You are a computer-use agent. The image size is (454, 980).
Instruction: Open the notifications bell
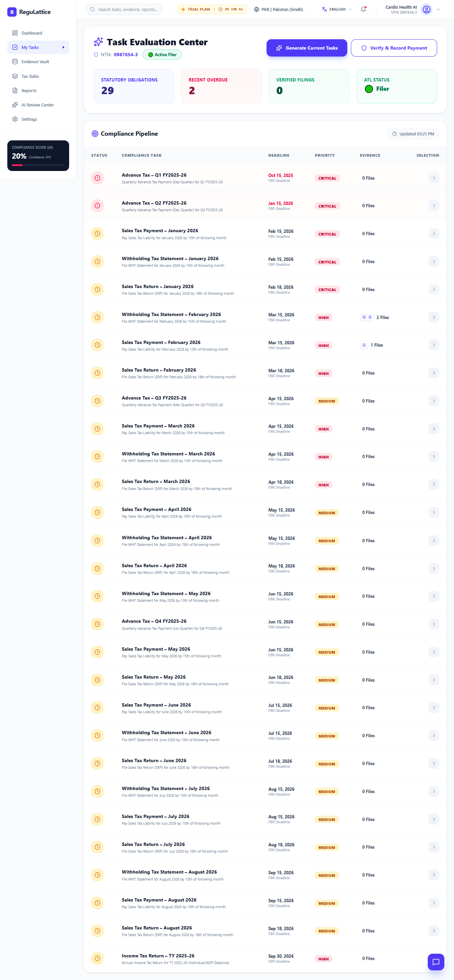click(x=363, y=10)
